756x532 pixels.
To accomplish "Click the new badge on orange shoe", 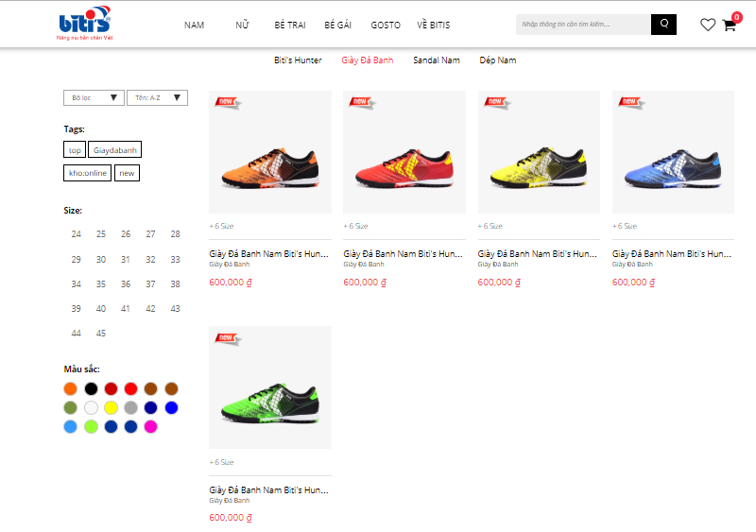I will coord(228,102).
